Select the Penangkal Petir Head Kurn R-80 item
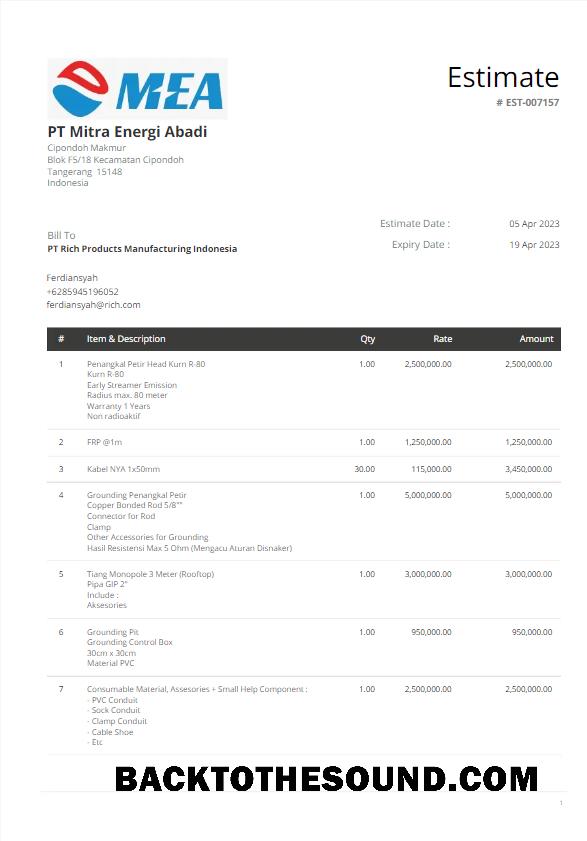Screen dimensions: 587x841 [146, 364]
